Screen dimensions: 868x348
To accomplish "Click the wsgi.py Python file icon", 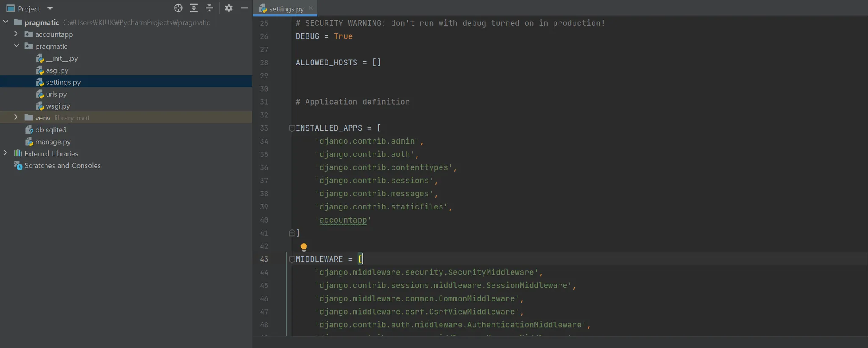I will pos(40,106).
